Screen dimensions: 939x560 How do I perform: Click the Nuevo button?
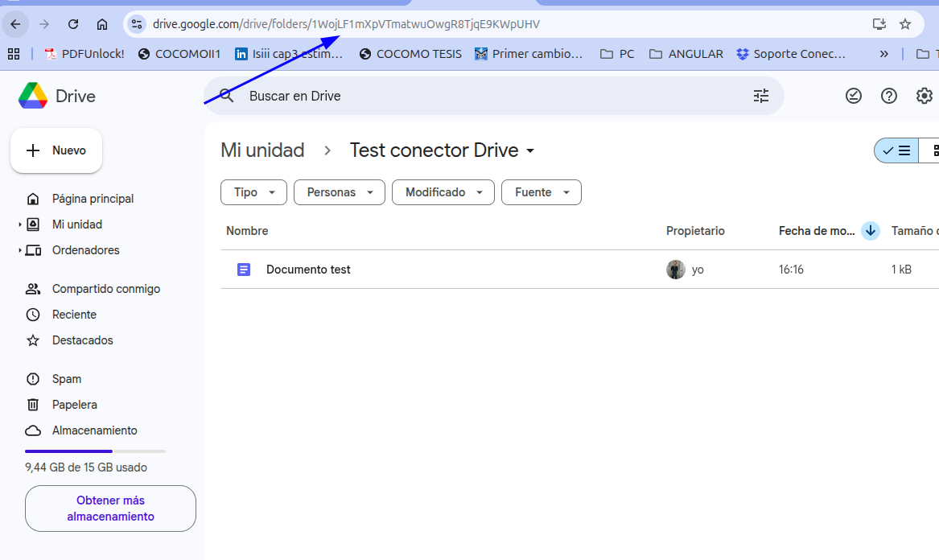coord(56,150)
